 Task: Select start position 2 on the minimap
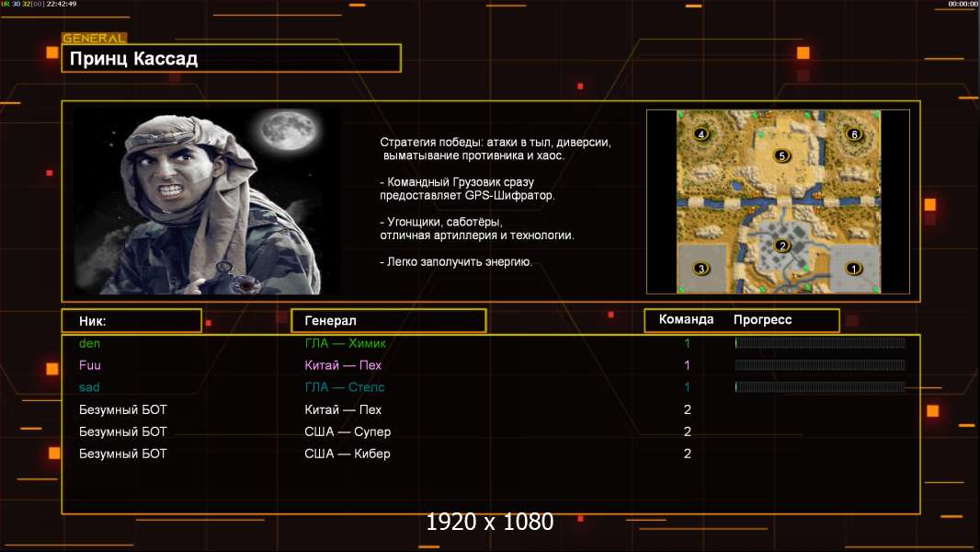[782, 246]
